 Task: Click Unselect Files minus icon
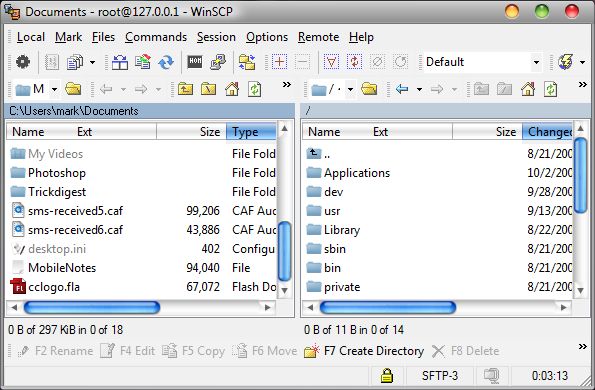(x=302, y=61)
